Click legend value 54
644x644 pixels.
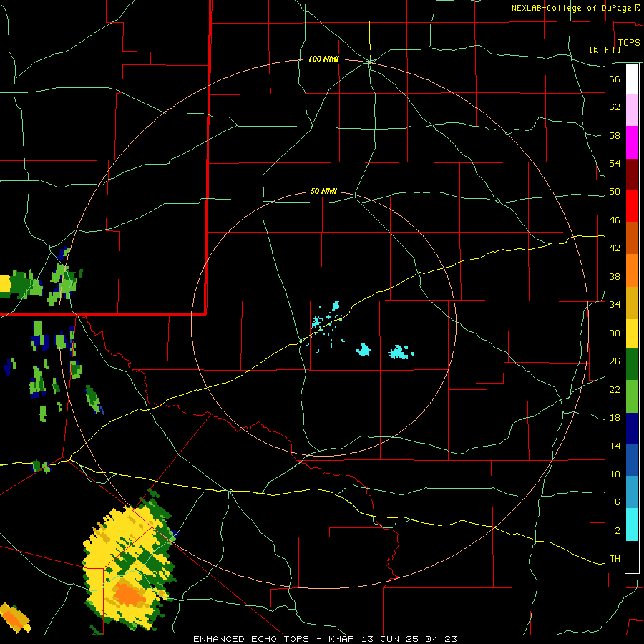click(615, 163)
